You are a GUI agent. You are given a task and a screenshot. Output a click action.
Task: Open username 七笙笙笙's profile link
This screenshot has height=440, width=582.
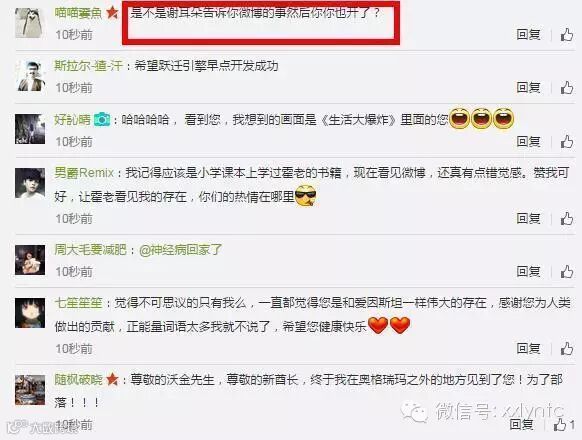78,303
